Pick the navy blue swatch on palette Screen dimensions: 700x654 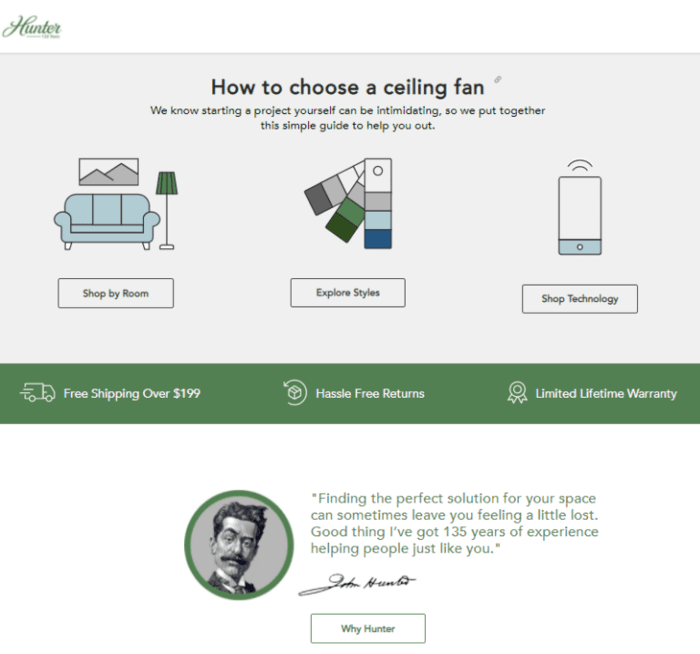pos(378,238)
